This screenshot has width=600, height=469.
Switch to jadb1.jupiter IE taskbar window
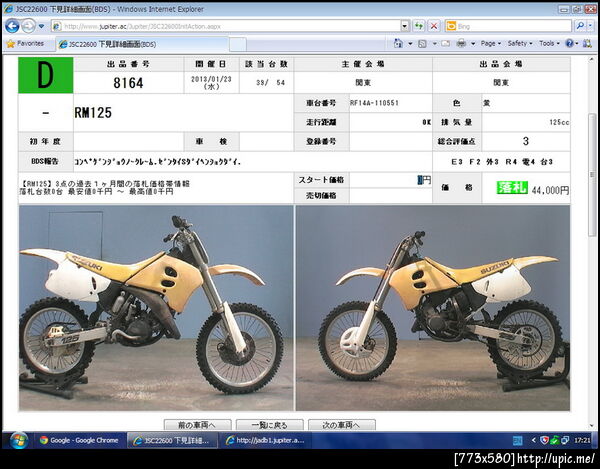click(x=265, y=440)
